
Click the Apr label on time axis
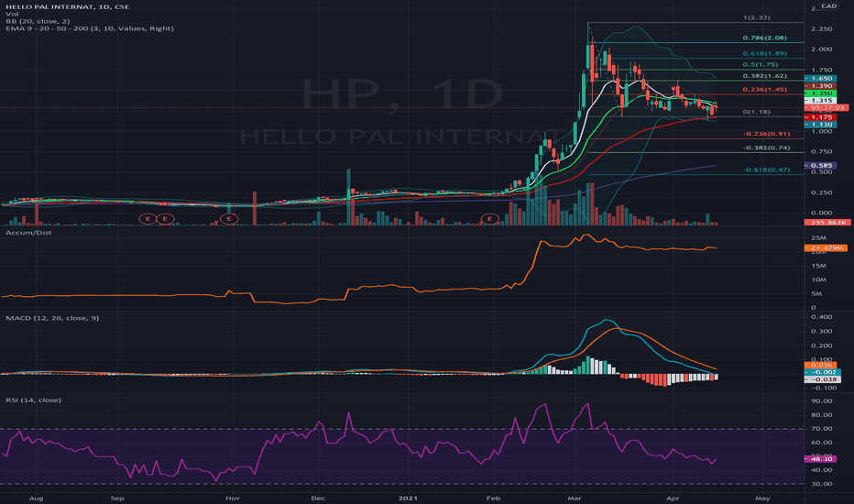point(673,498)
